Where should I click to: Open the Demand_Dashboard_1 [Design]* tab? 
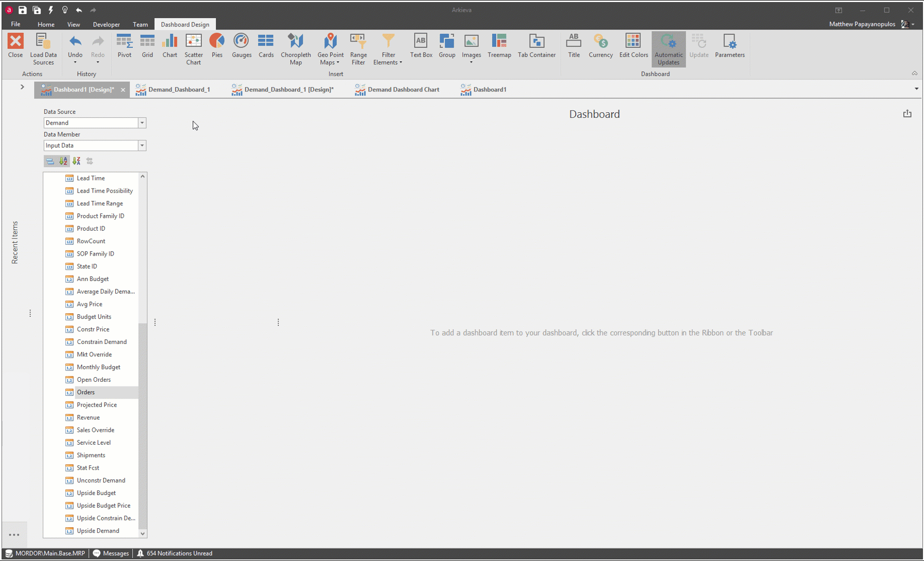point(283,89)
